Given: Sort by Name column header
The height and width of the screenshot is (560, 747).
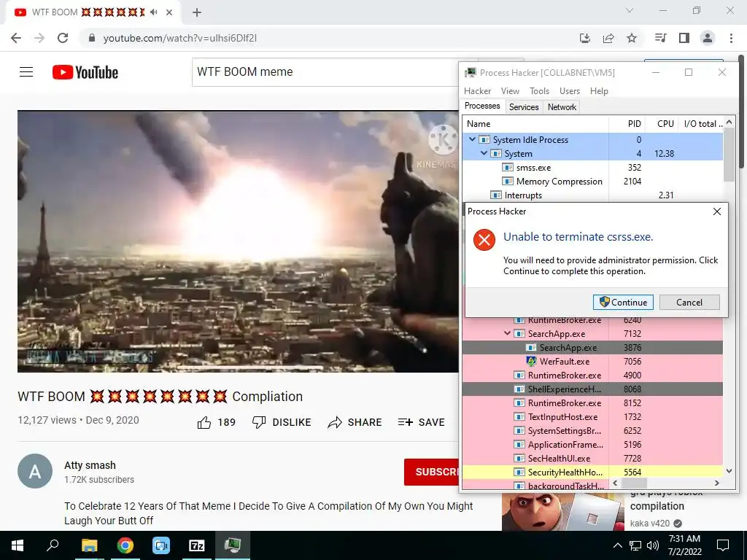Looking at the screenshot, I should (x=535, y=124).
